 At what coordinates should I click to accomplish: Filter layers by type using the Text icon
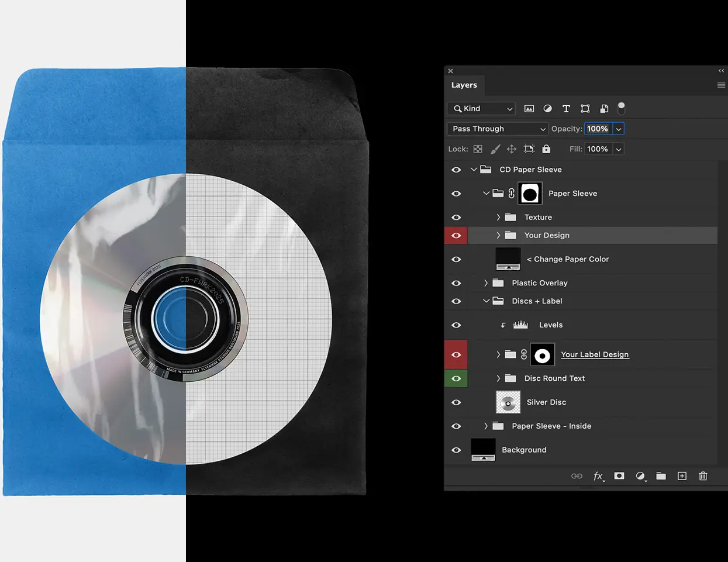coord(566,108)
